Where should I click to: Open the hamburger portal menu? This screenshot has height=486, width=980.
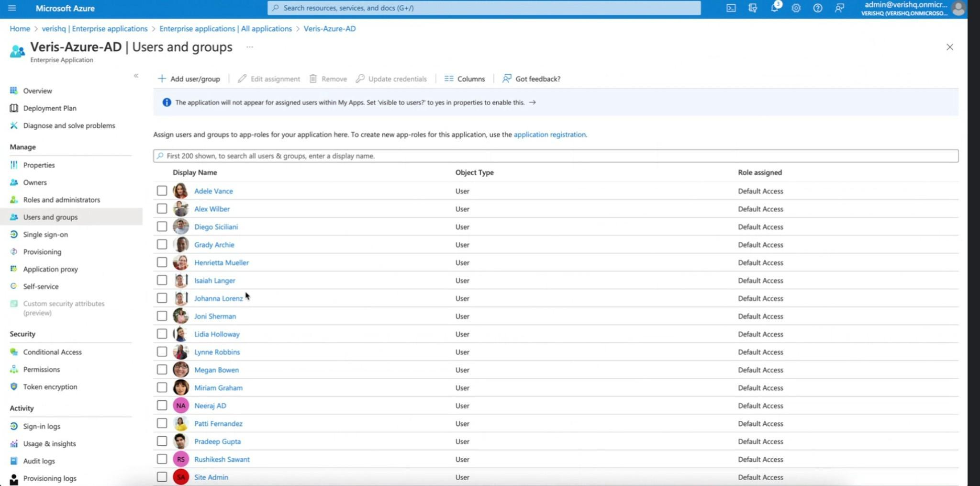tap(12, 8)
